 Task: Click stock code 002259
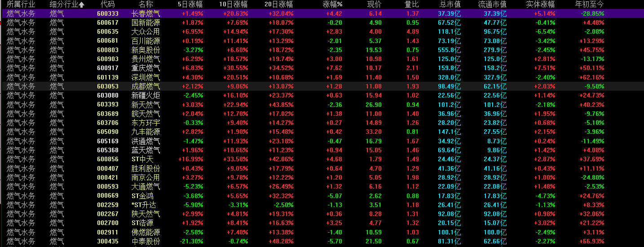tap(108, 205)
